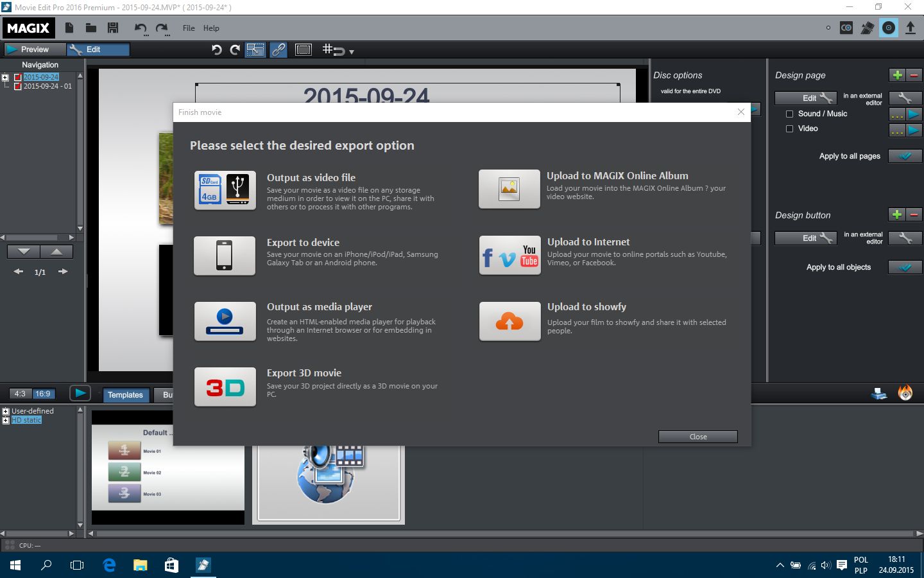The height and width of the screenshot is (578, 924).
Task: Play the menu preview beside the 16:9 button
Action: [80, 393]
